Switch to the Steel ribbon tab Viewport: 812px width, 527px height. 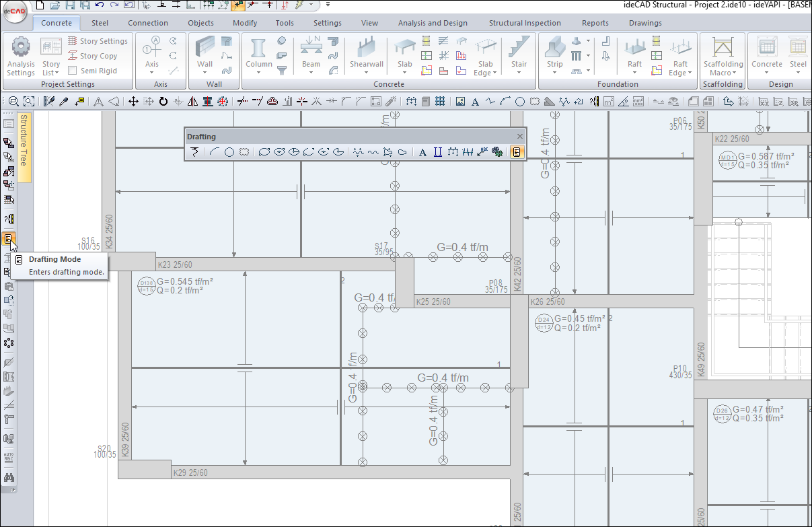pyautogui.click(x=100, y=22)
